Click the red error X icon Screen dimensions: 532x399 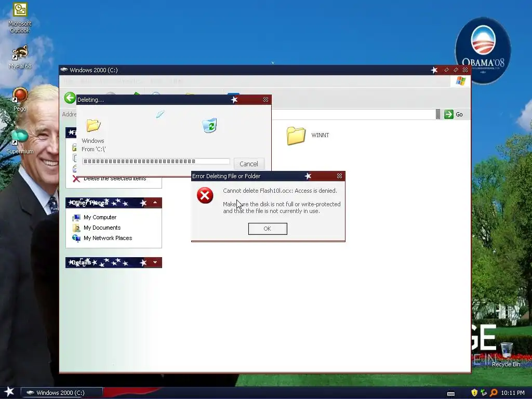pos(205,195)
